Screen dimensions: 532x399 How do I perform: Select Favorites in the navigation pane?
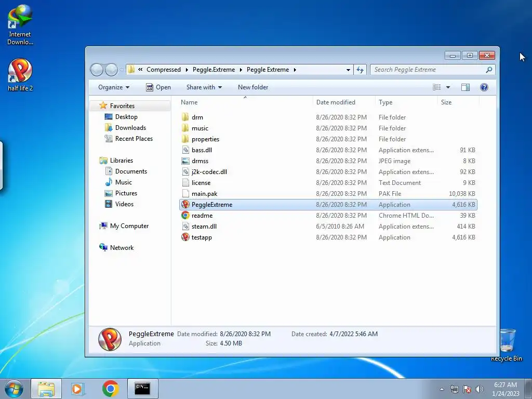pos(122,106)
